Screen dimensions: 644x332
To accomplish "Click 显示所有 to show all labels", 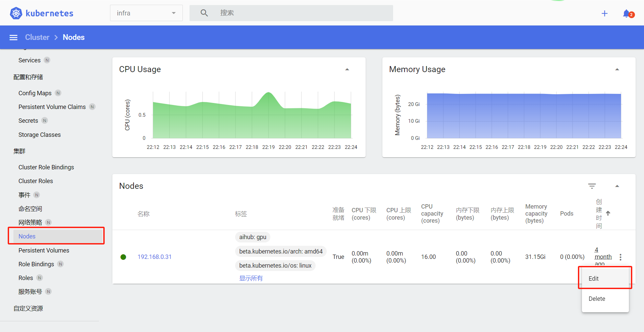I will (251, 278).
